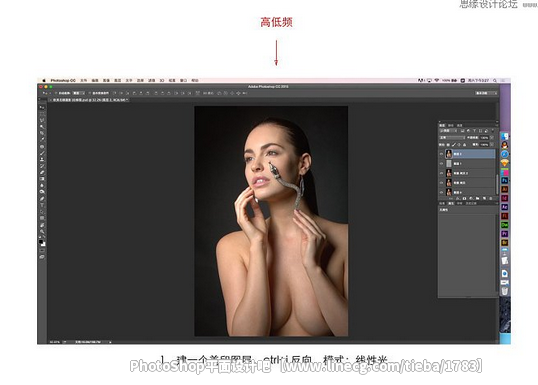Viewport: 538px width, 385px height.
Task: Open the blend mode dropdown
Action: [452, 138]
